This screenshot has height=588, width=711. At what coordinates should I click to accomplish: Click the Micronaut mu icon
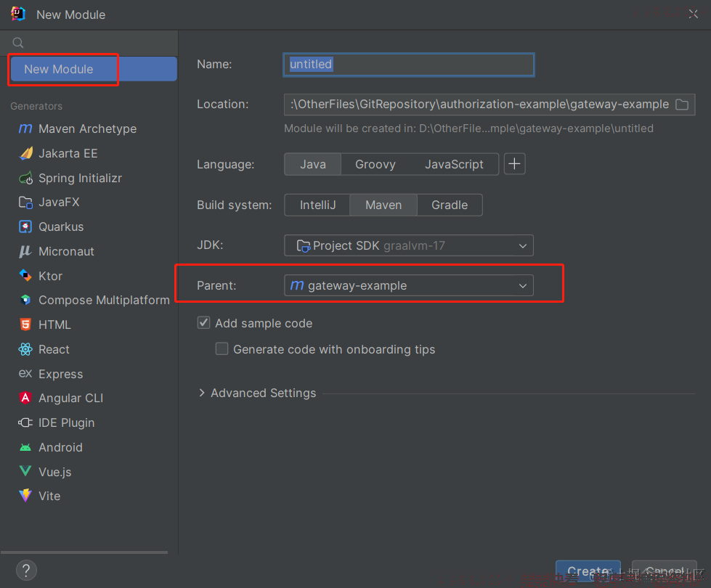pyautogui.click(x=25, y=251)
